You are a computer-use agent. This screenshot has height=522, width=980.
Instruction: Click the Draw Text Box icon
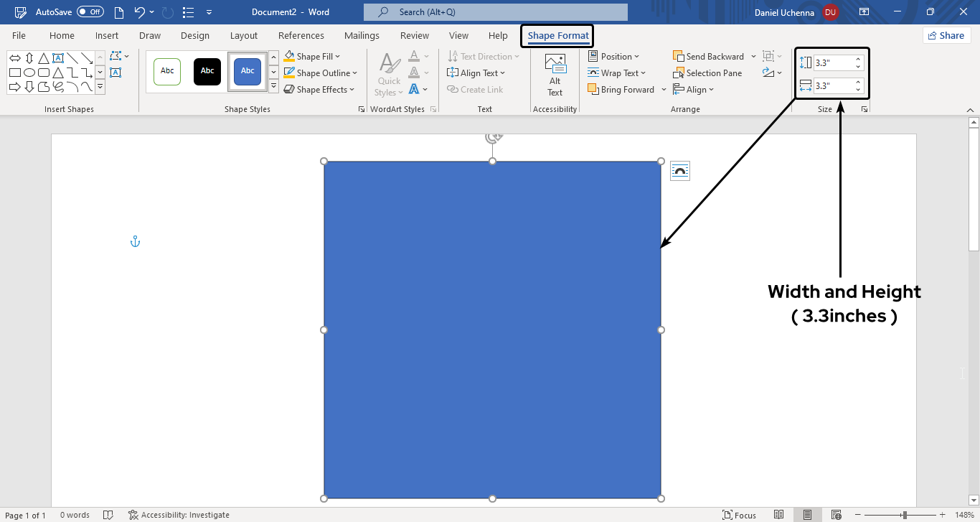116,73
